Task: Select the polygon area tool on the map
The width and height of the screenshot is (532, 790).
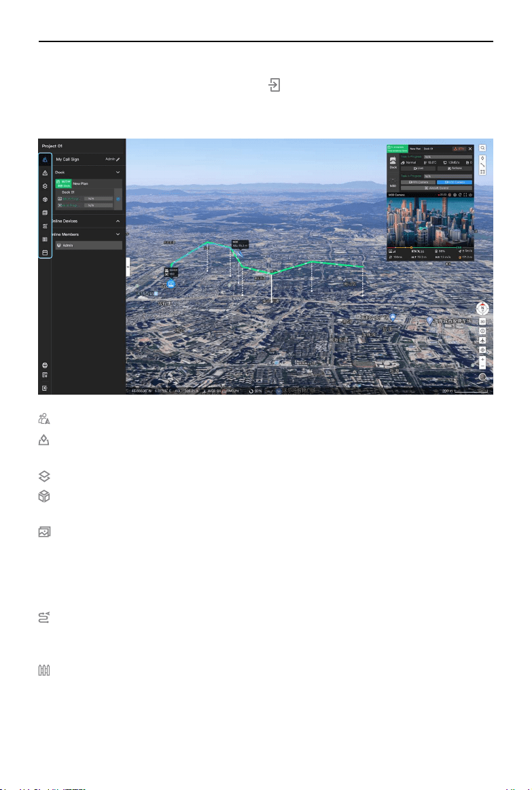Action: pos(482,172)
